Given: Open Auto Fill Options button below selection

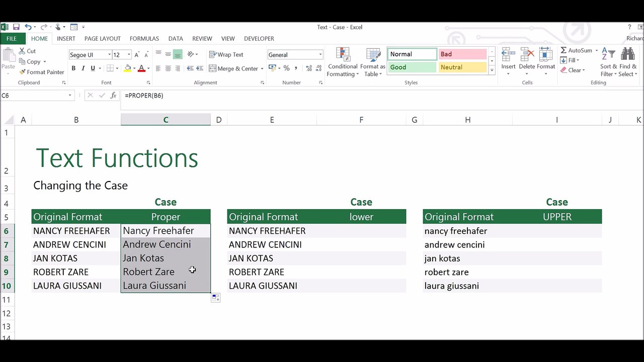Looking at the screenshot, I should 215,298.
